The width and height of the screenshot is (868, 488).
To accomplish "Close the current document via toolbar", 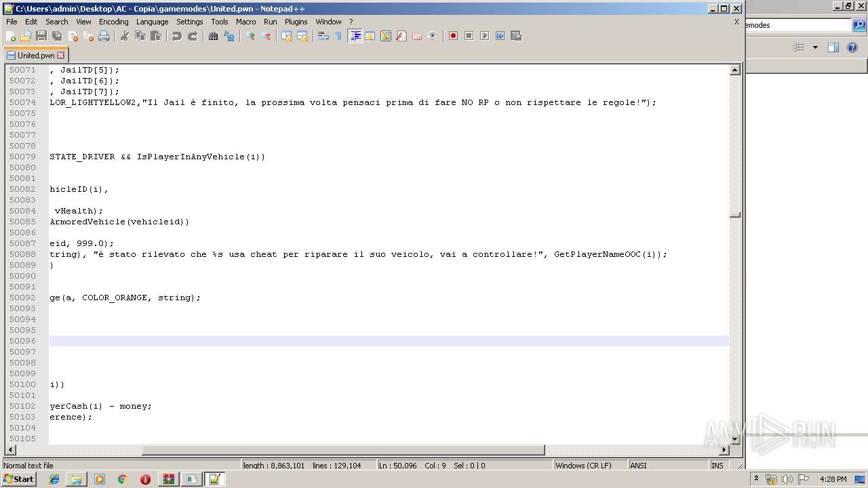I will pyautogui.click(x=73, y=36).
